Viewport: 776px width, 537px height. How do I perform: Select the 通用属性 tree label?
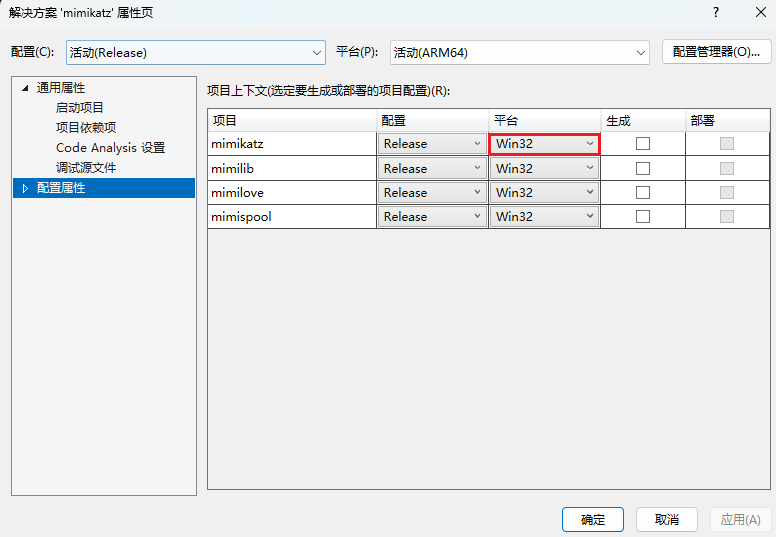(61, 88)
